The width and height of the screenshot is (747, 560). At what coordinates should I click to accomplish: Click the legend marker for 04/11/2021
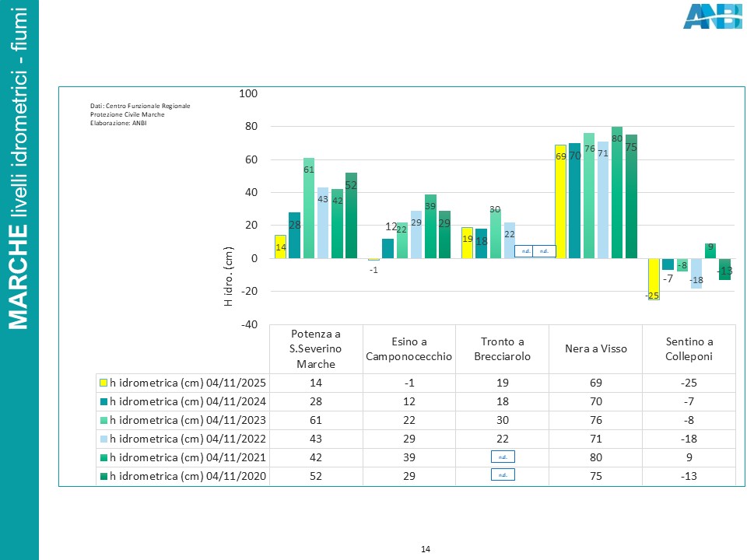point(103,457)
